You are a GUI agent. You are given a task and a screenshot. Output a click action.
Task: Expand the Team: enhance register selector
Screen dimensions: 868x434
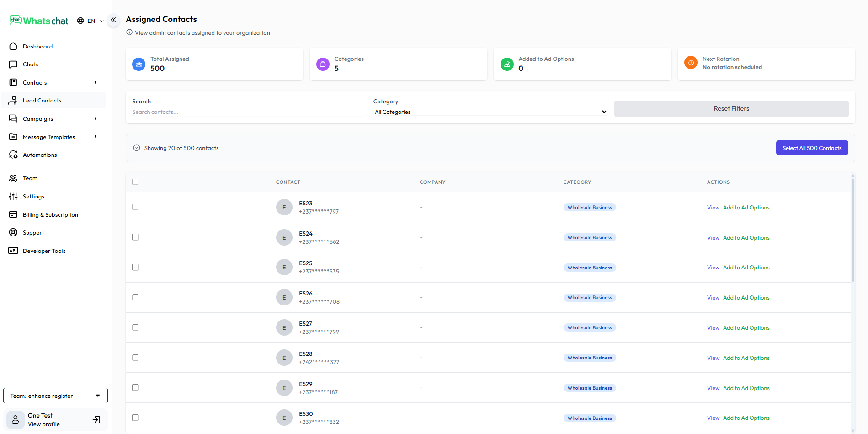pos(55,396)
